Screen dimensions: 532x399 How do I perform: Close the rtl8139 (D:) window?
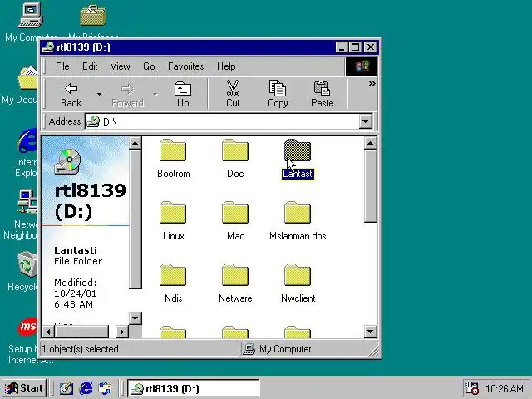click(371, 47)
